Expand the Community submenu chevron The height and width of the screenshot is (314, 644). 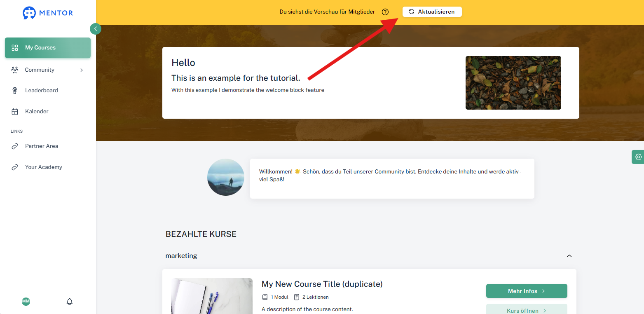point(82,70)
